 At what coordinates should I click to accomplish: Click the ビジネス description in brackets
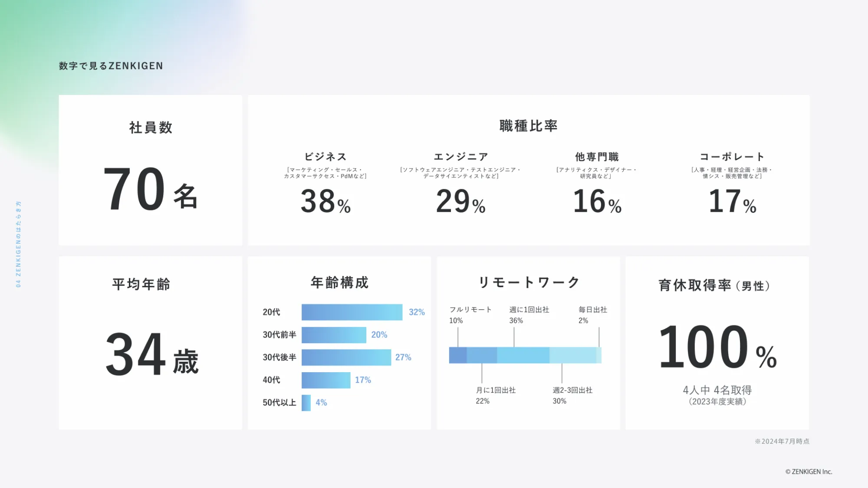(325, 173)
